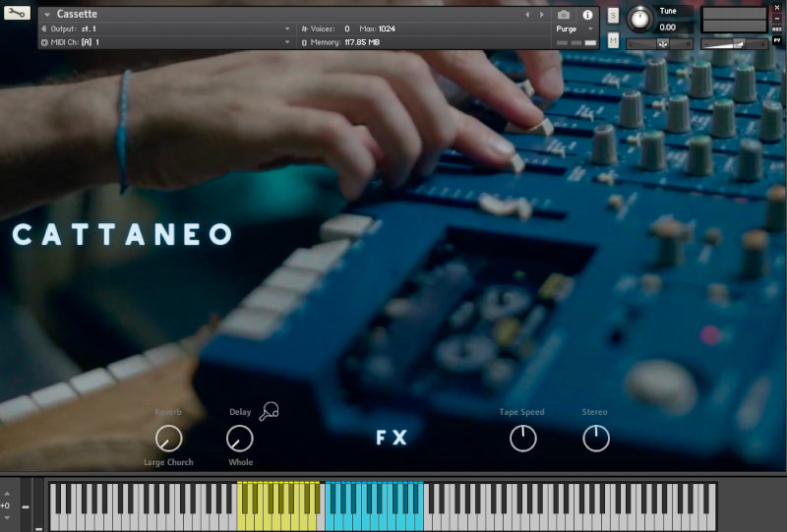The image size is (787, 532).
Task: Click the Reverb knob
Action: click(x=168, y=439)
